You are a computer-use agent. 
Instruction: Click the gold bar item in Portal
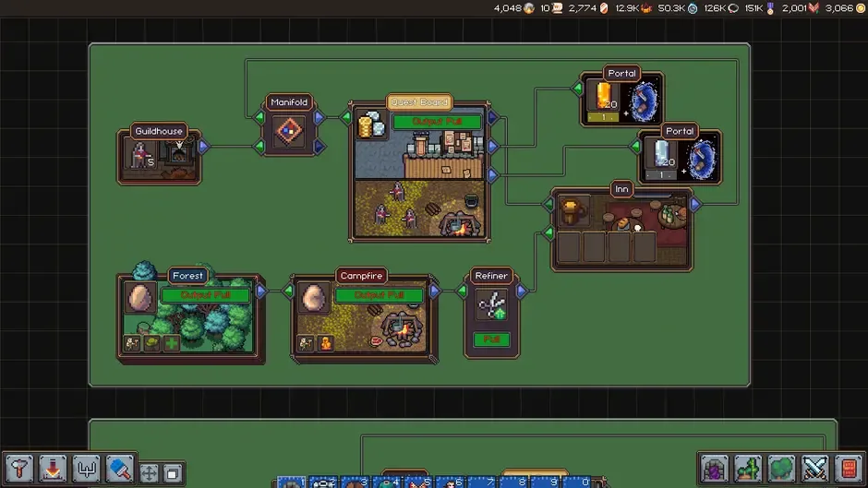tap(603, 95)
